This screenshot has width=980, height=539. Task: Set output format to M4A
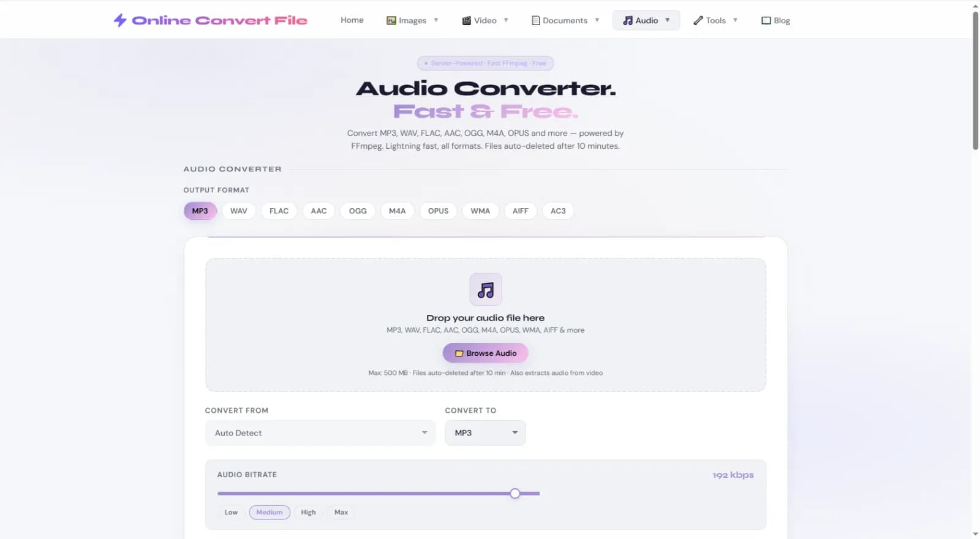398,211
